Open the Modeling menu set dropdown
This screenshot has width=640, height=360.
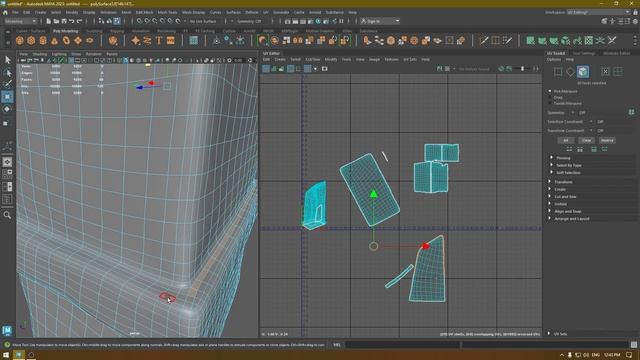pyautogui.click(x=20, y=21)
